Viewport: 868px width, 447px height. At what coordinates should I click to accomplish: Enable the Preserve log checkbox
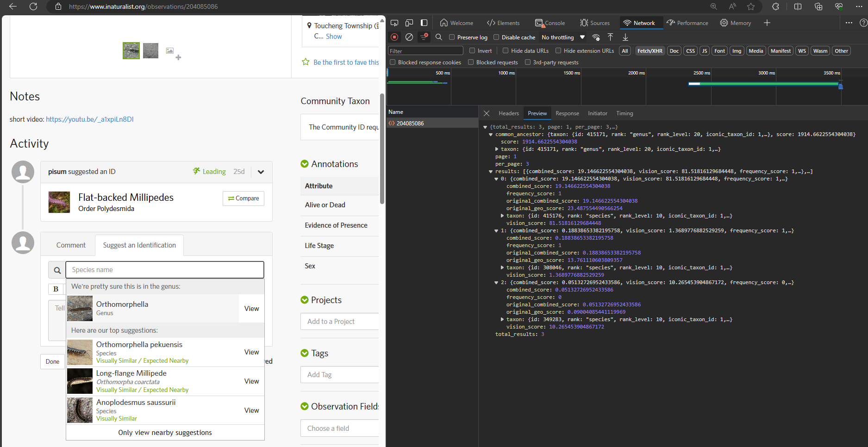click(x=452, y=37)
